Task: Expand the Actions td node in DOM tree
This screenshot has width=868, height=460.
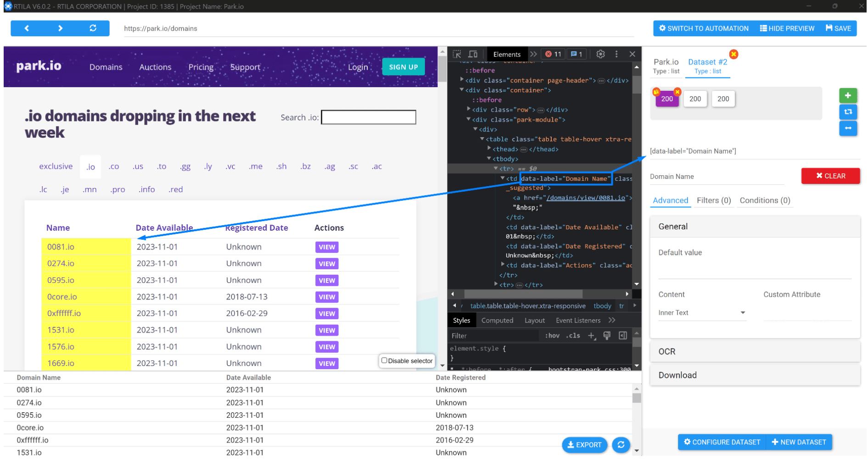Action: point(503,265)
